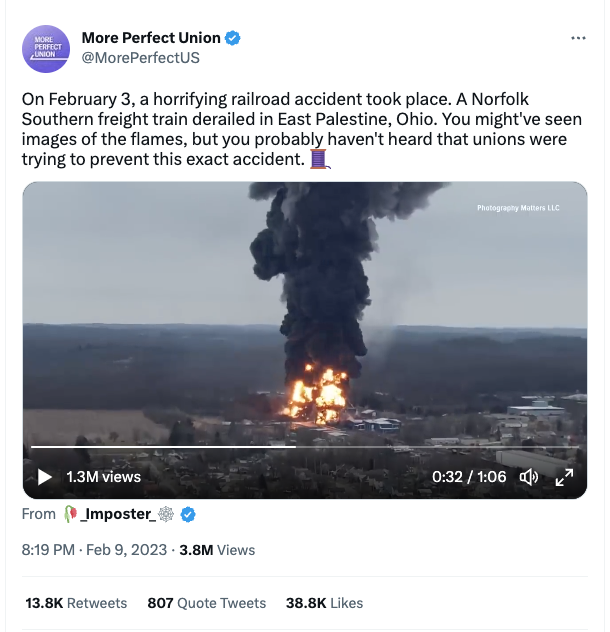Click the video progress bar

[300, 447]
